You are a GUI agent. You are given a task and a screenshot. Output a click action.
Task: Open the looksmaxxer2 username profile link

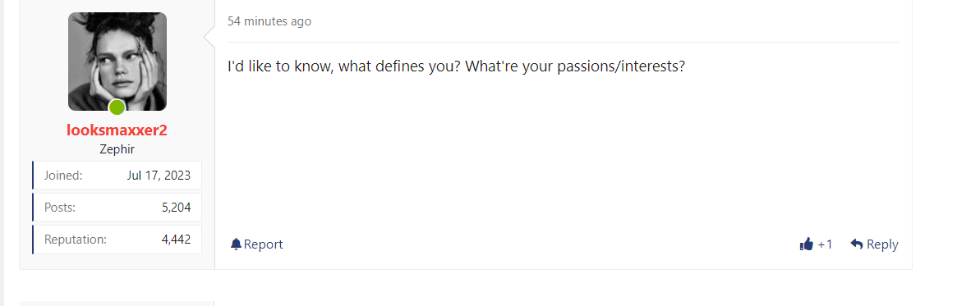pyautogui.click(x=117, y=130)
